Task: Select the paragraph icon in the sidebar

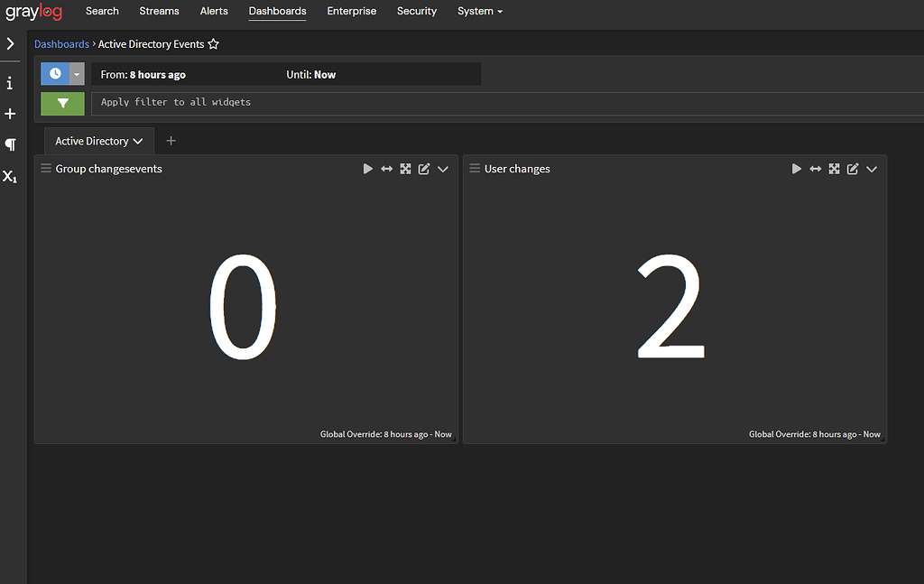Action: 10,144
